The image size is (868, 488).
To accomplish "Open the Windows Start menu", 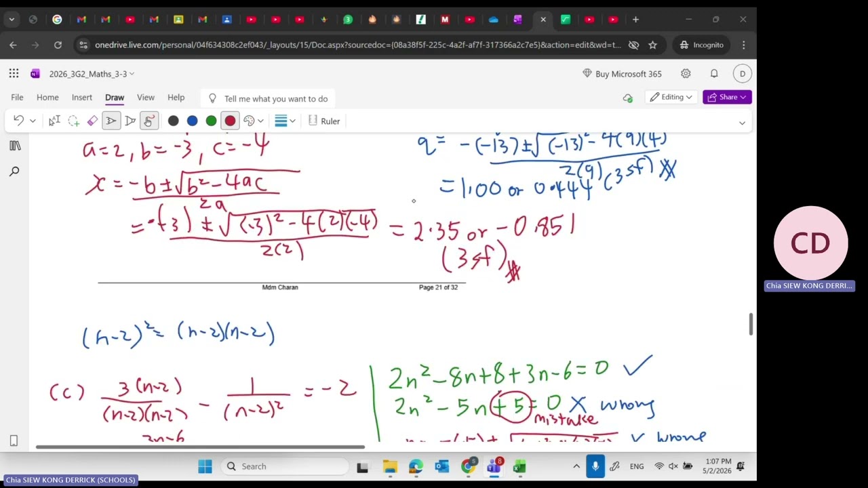I will 205,466.
